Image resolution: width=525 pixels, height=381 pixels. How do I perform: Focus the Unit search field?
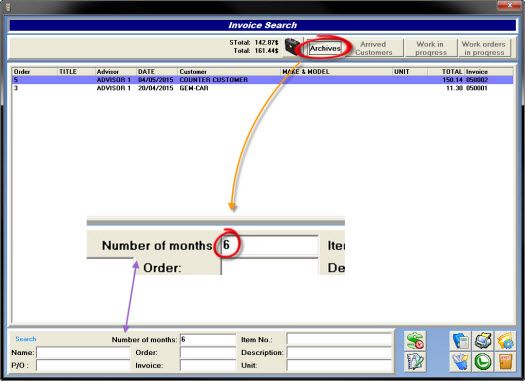coord(339,365)
